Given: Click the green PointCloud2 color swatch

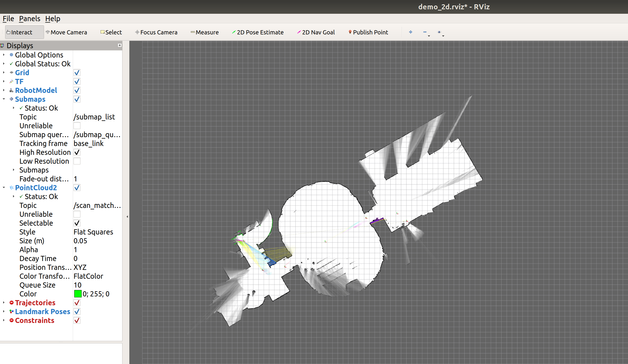Looking at the screenshot, I should pyautogui.click(x=78, y=294).
